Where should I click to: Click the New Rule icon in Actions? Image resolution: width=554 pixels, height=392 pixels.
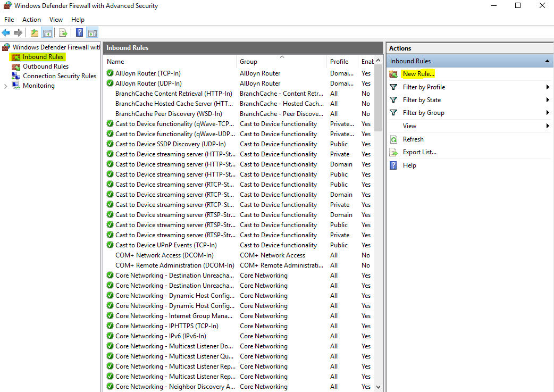point(393,74)
